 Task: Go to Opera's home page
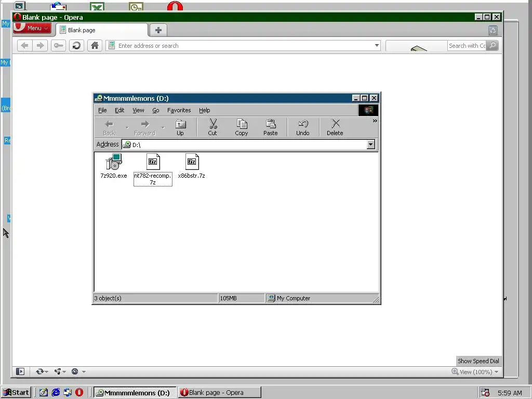point(95,46)
